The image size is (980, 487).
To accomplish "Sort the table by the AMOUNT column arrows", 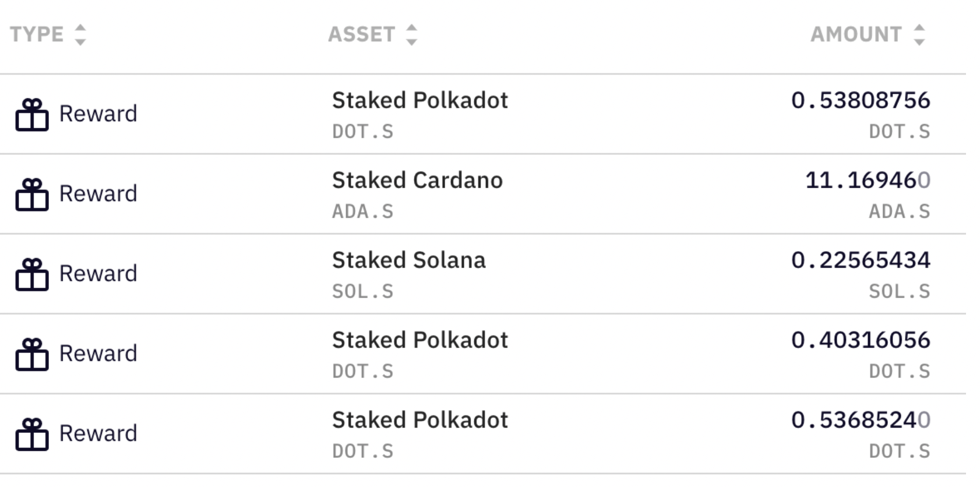I will pos(919,35).
